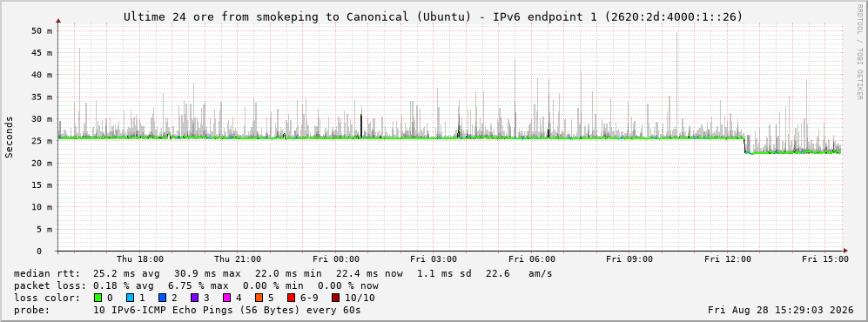
Task: Click the timestamp Fri Aug 28 15:29:03 2026
Action: coord(781,310)
